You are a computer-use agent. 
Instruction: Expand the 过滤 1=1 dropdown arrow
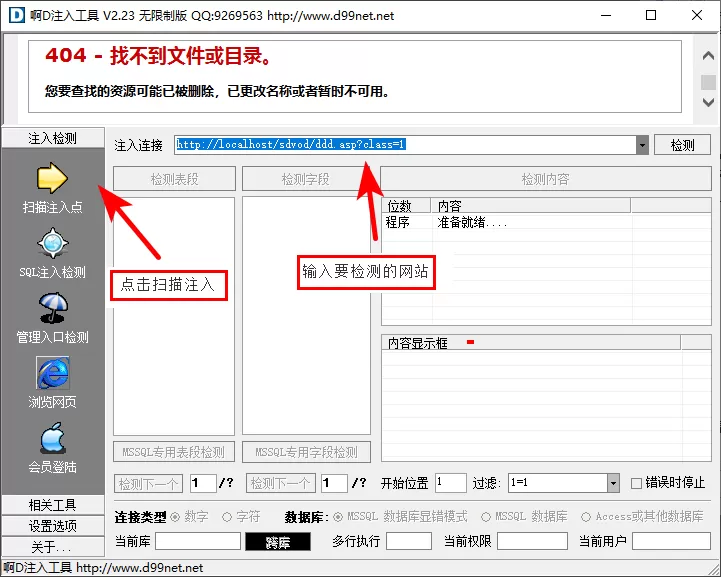pos(613,483)
